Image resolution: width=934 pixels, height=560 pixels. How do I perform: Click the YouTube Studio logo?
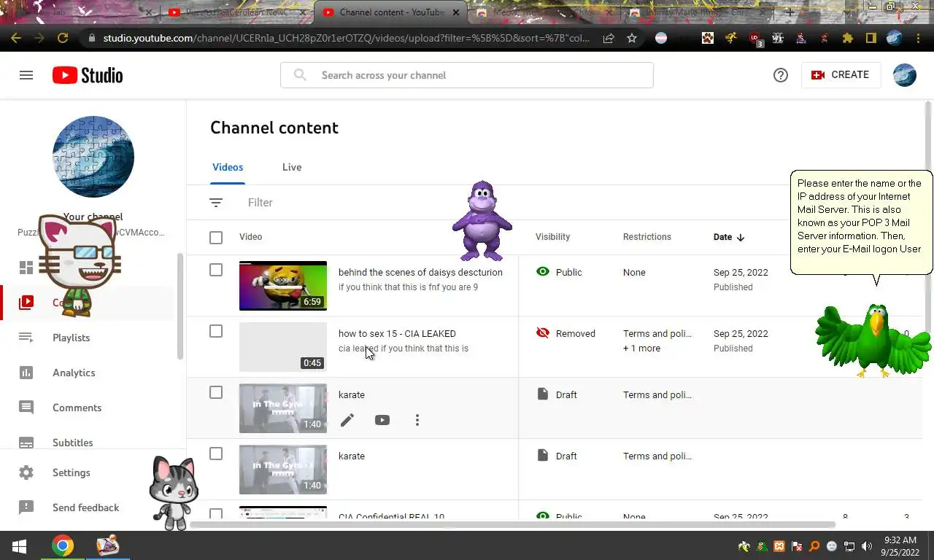tap(88, 75)
